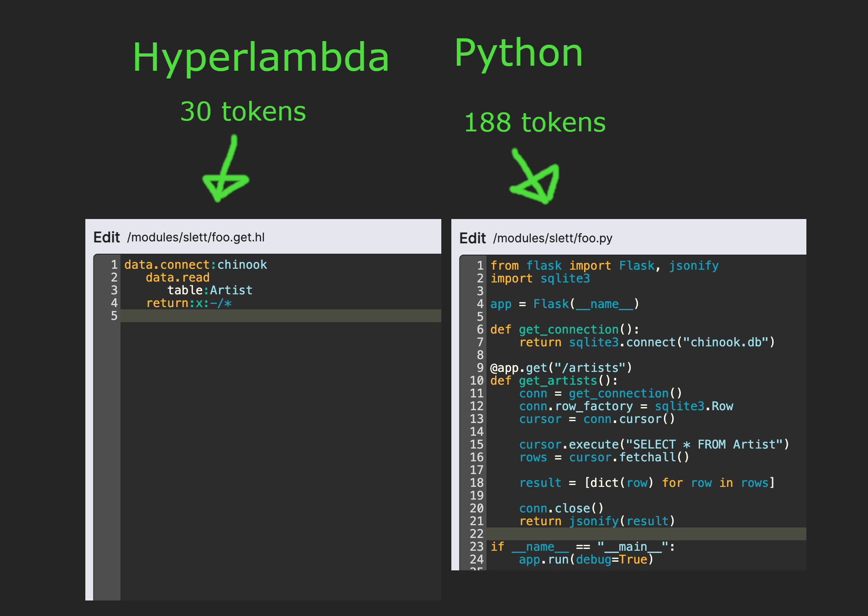Click the highlighted line 22 in Python editor
Screen dimensions: 868x616
(x=639, y=534)
